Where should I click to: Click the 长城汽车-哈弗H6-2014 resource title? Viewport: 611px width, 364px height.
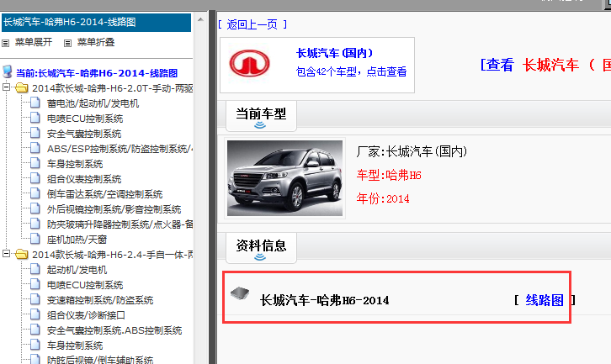[324, 301]
